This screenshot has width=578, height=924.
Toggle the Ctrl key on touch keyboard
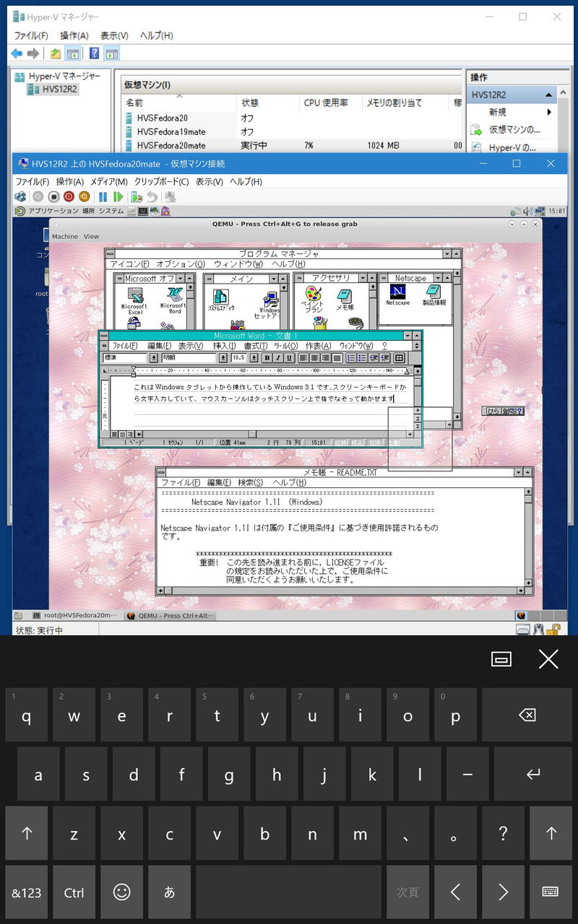click(x=74, y=892)
